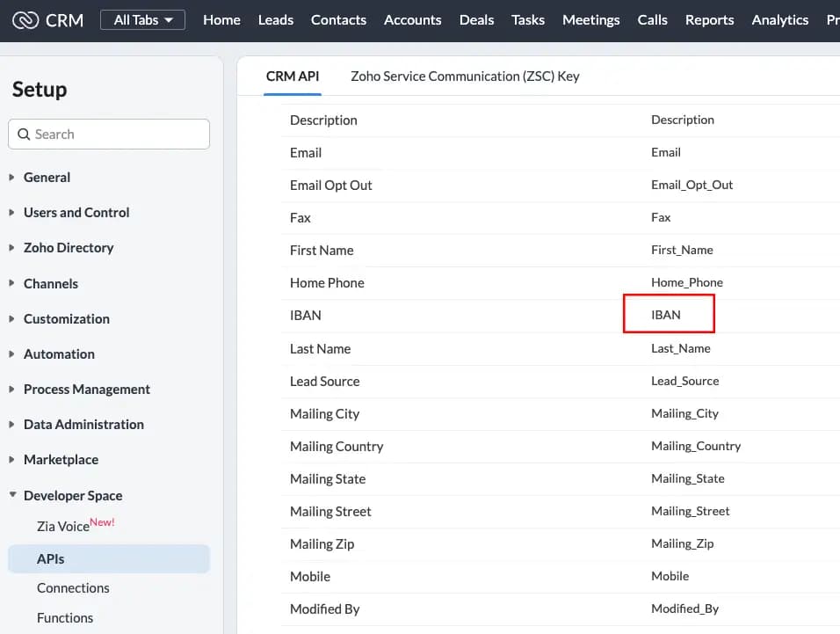The image size is (840, 634).
Task: Switch to Zoho Service Communication (ZSC) Key tab
Action: coord(465,77)
